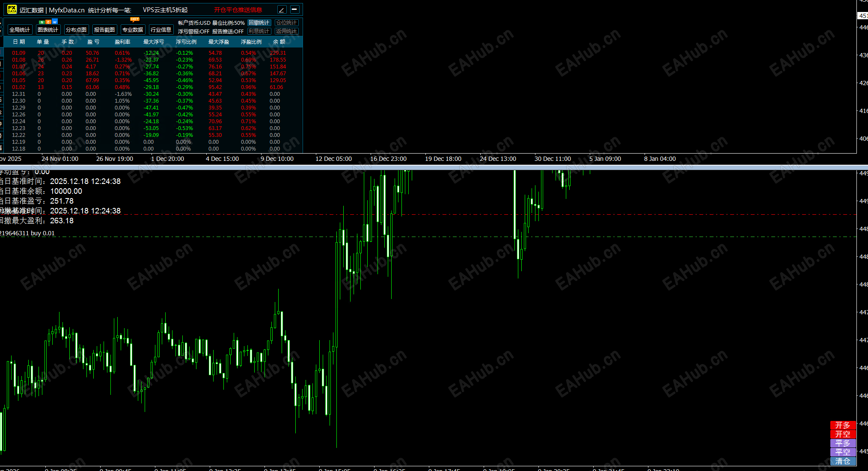Open the 行业信息 tab
868x471 pixels.
point(161,30)
